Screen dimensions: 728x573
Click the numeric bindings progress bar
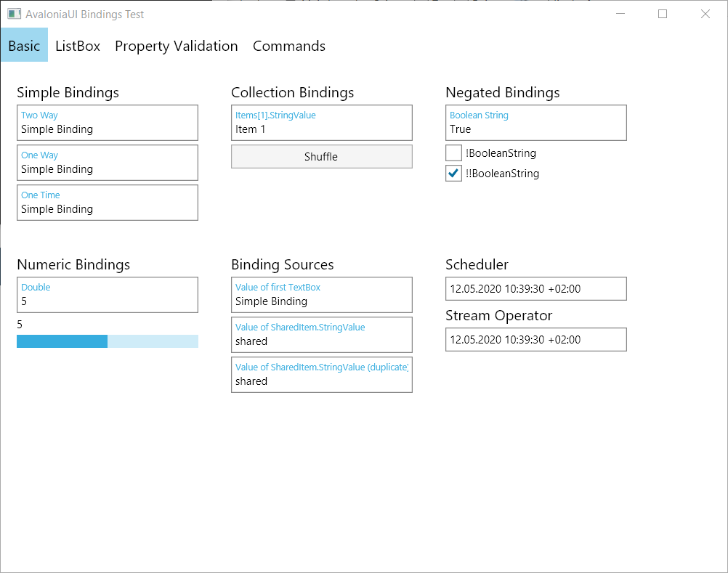[x=108, y=341]
